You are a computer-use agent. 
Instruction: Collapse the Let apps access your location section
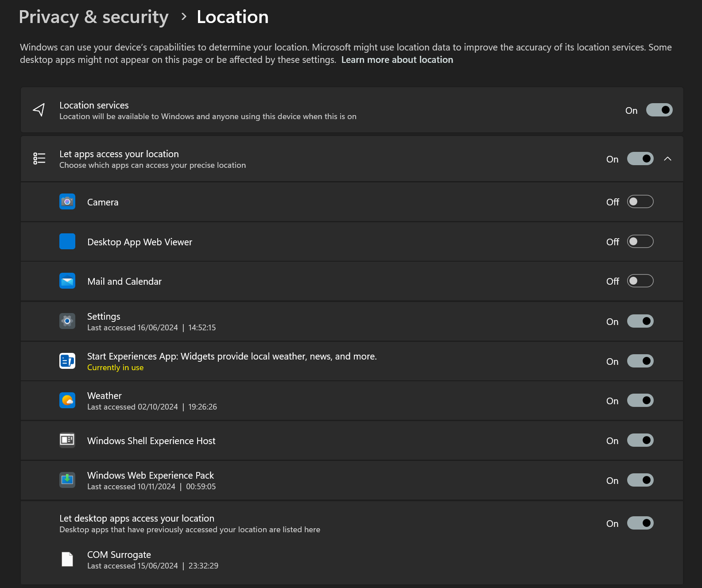pos(668,159)
